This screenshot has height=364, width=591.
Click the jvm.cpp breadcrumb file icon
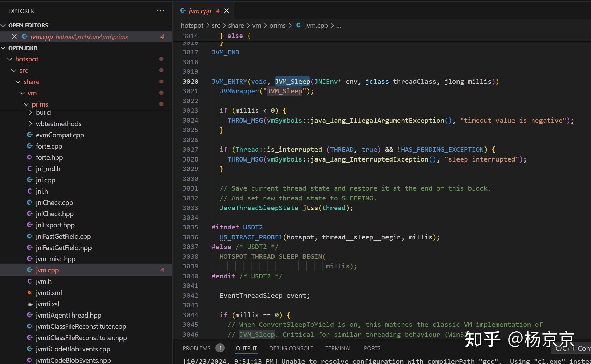(299, 25)
